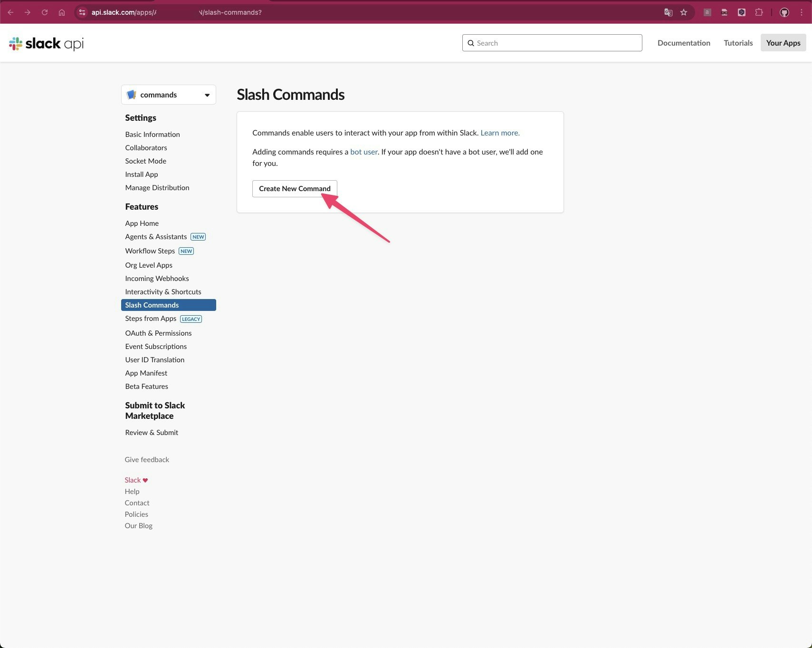Open Beta Features
The height and width of the screenshot is (648, 812).
coord(146,387)
